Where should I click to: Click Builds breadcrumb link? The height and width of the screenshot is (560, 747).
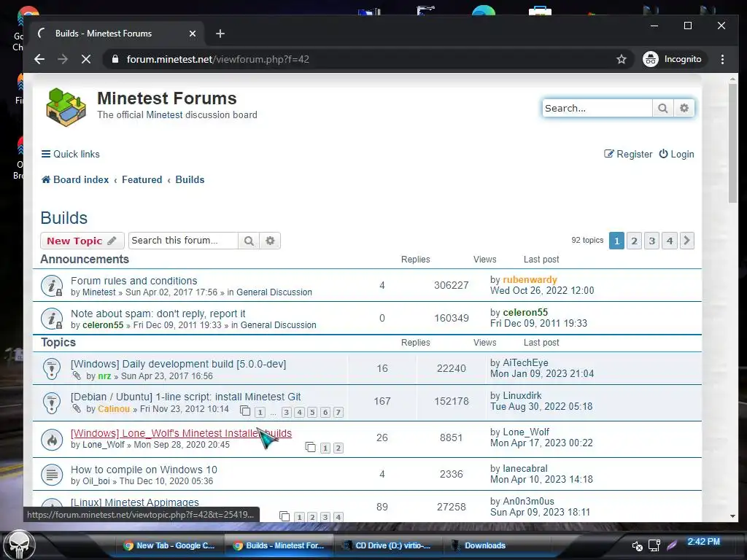(190, 179)
